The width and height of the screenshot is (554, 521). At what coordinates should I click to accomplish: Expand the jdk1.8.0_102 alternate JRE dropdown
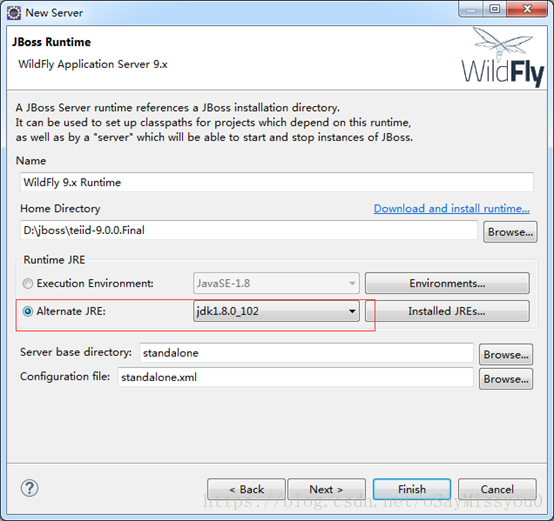coord(276,311)
